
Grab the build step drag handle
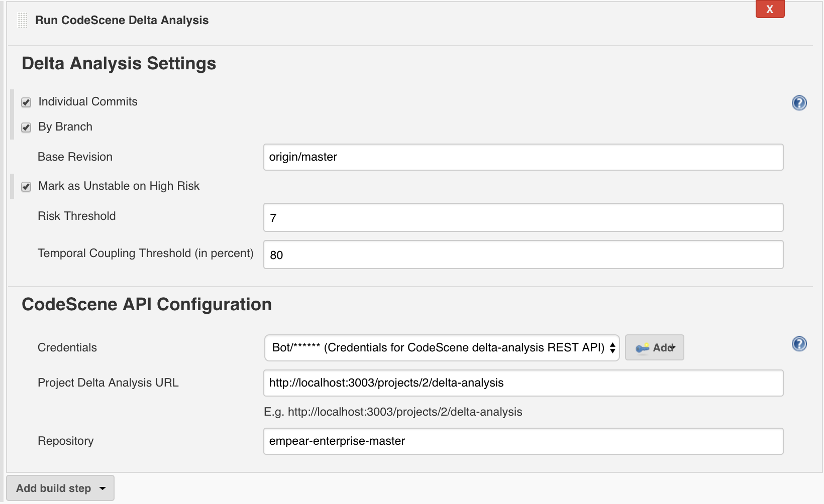(23, 21)
